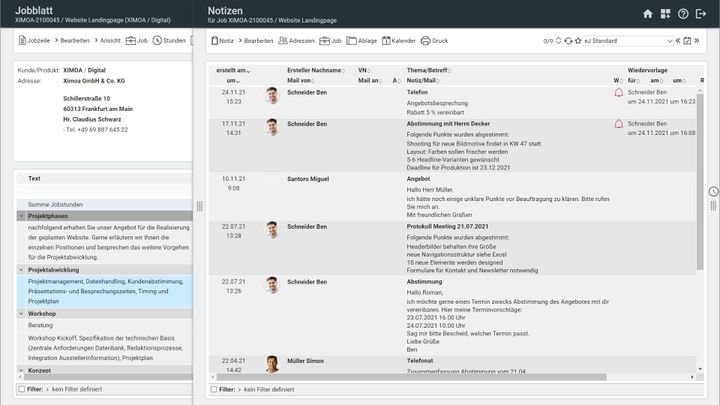Sort by the um time column header
720x405 pixels.
pos(233,80)
